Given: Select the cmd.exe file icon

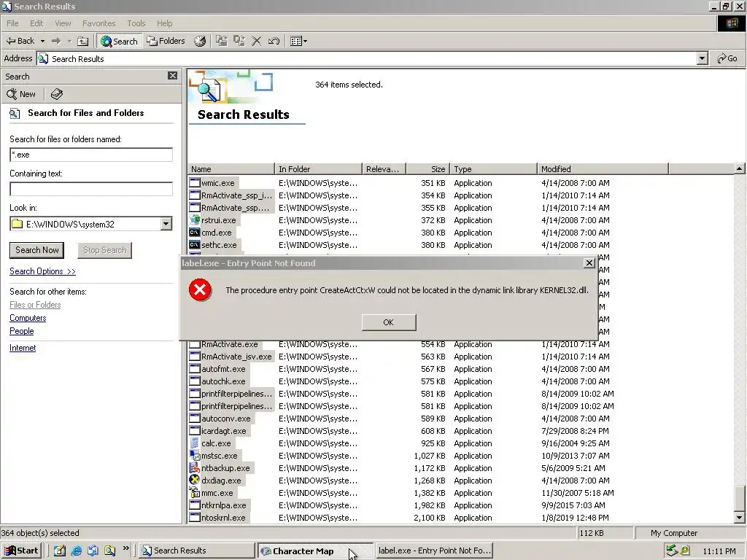Looking at the screenshot, I should tap(194, 232).
